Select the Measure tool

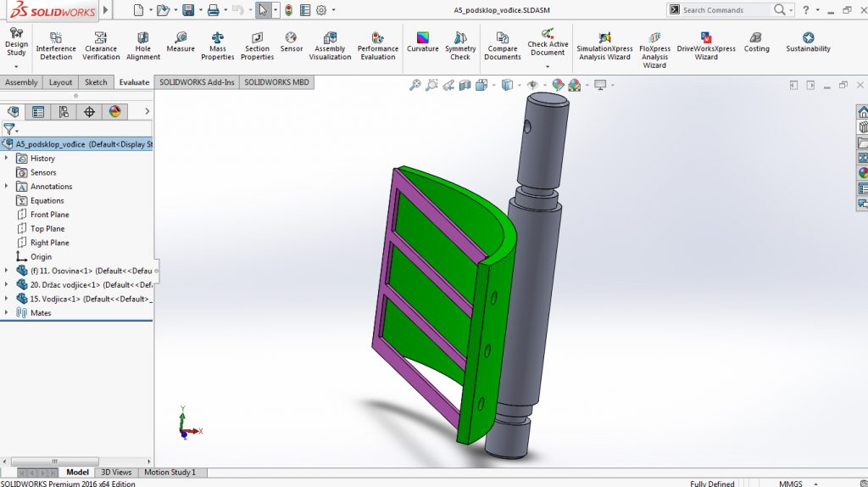coord(181,42)
